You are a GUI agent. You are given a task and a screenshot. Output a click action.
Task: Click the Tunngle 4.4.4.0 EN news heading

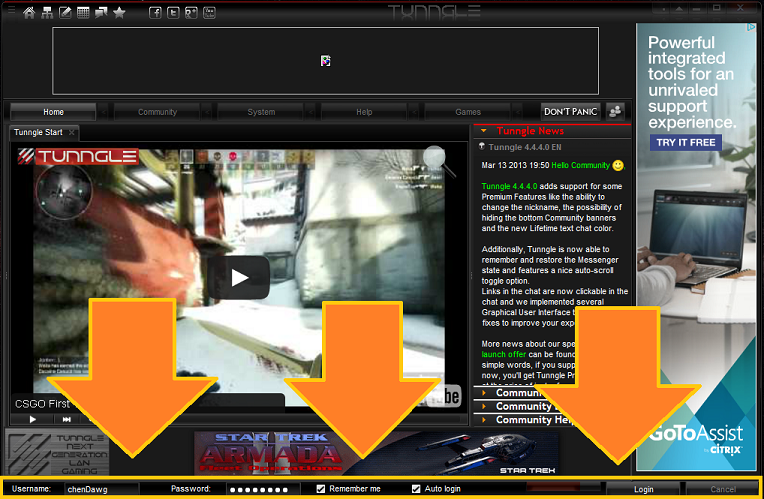pos(525,147)
